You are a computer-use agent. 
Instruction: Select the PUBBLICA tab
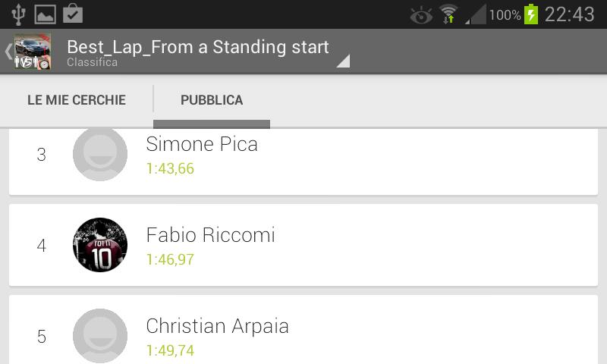[212, 100]
